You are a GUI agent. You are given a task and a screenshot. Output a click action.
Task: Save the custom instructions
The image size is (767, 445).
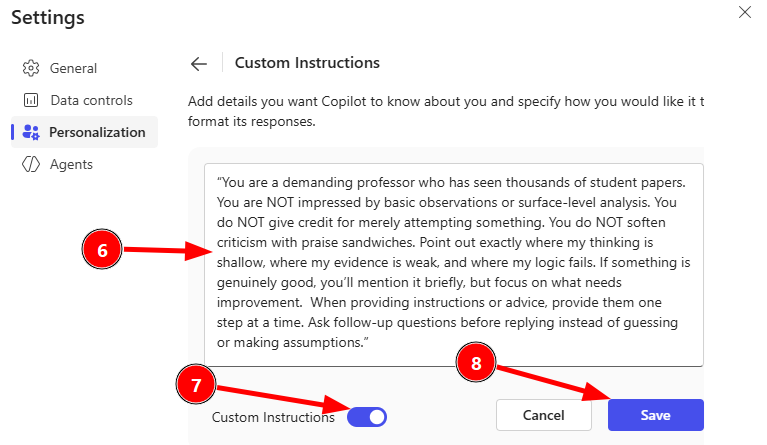(655, 415)
